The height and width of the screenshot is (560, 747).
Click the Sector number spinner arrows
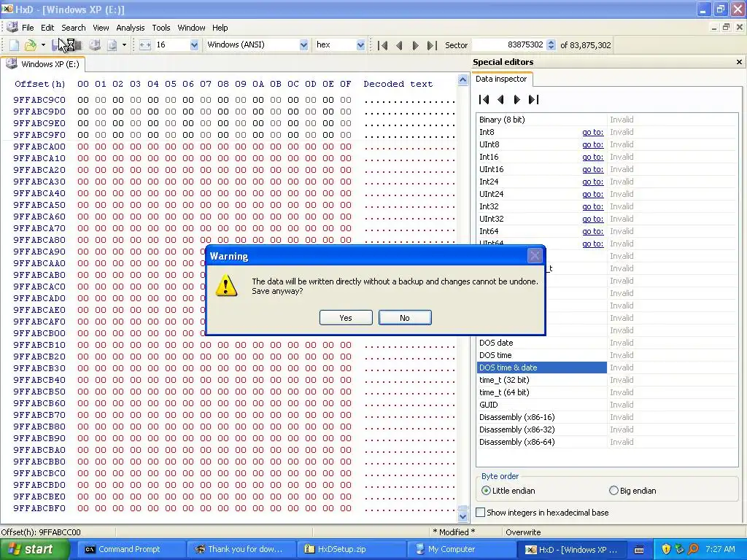tap(551, 44)
